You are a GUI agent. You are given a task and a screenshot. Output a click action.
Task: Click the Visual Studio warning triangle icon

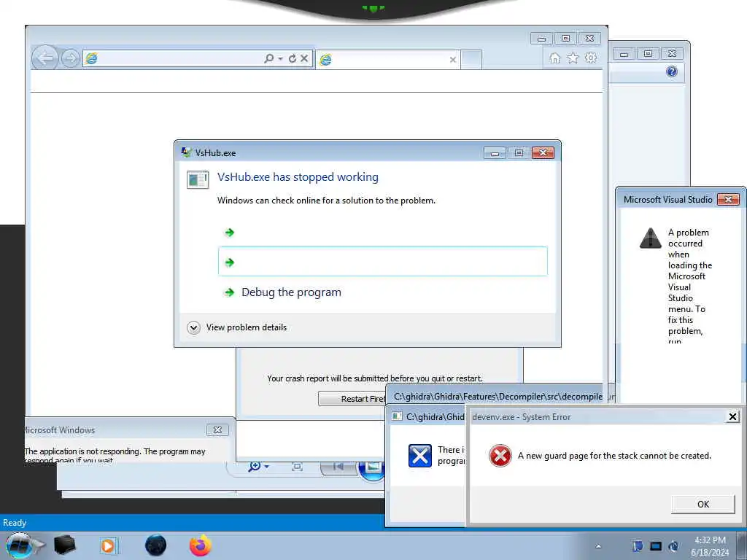650,238
